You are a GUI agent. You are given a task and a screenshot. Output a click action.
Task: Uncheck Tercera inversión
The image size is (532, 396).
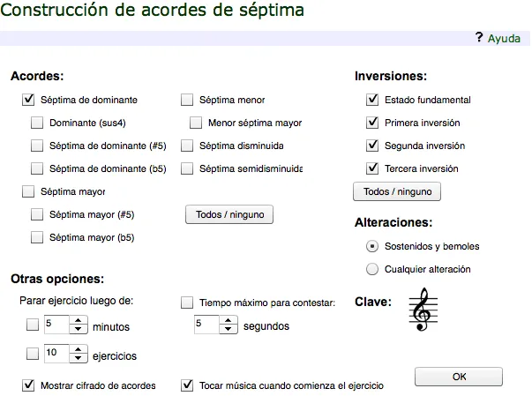[x=372, y=168]
